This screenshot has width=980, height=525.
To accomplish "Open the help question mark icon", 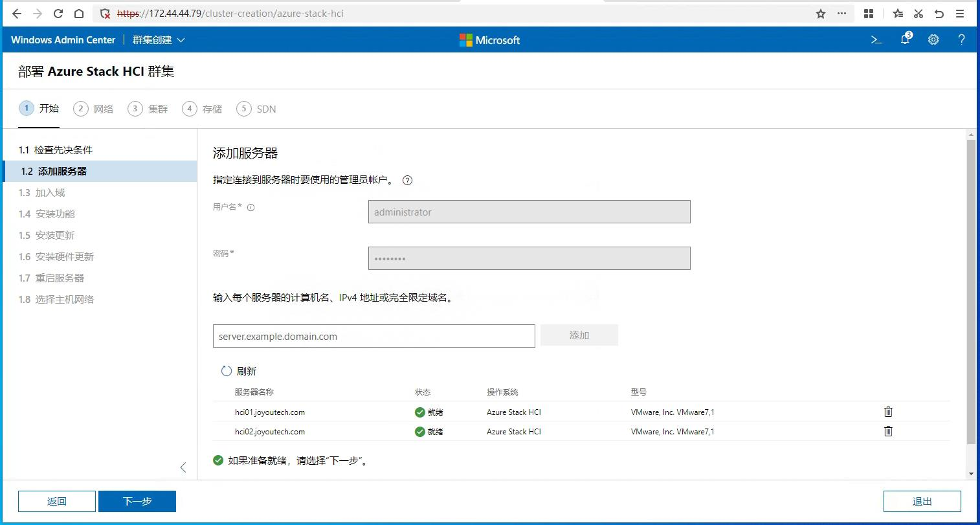I will point(961,39).
